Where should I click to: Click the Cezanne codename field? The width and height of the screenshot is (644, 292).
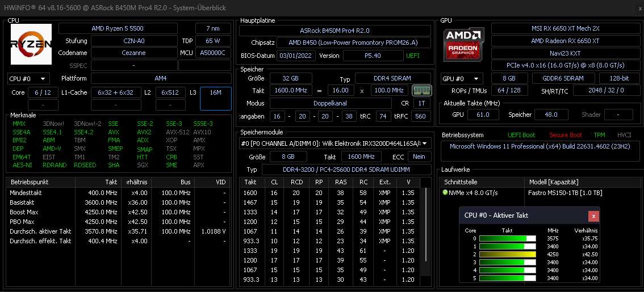coord(134,53)
